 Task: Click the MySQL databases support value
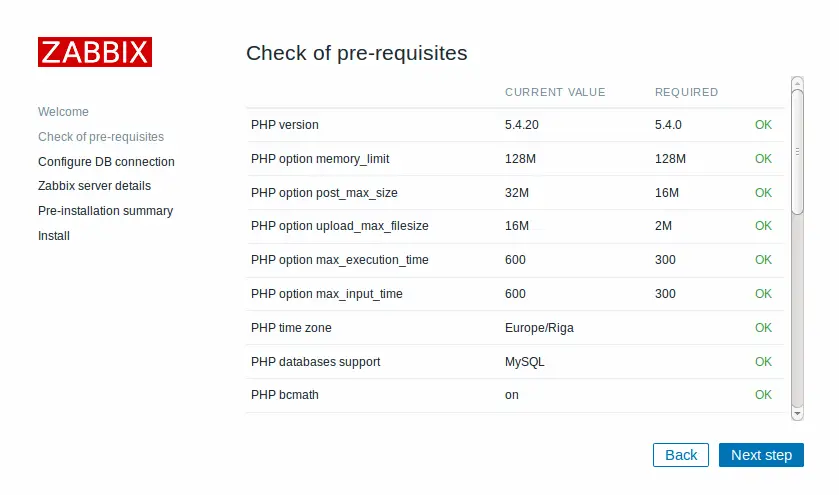524,362
